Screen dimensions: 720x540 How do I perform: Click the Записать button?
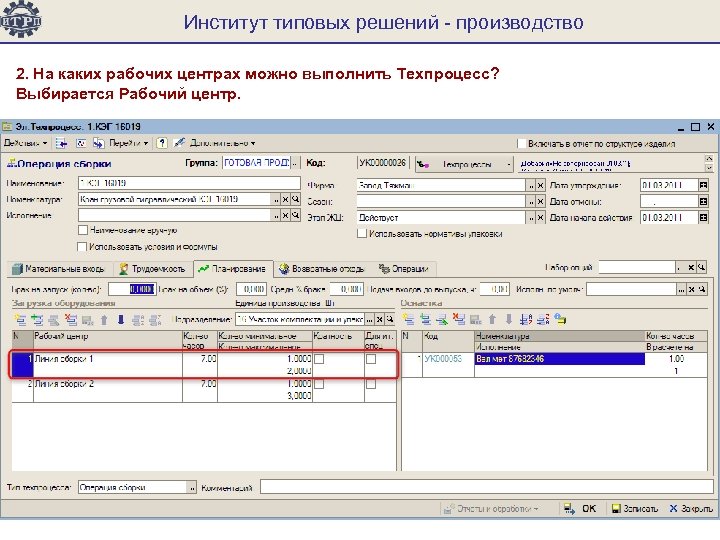pos(635,509)
